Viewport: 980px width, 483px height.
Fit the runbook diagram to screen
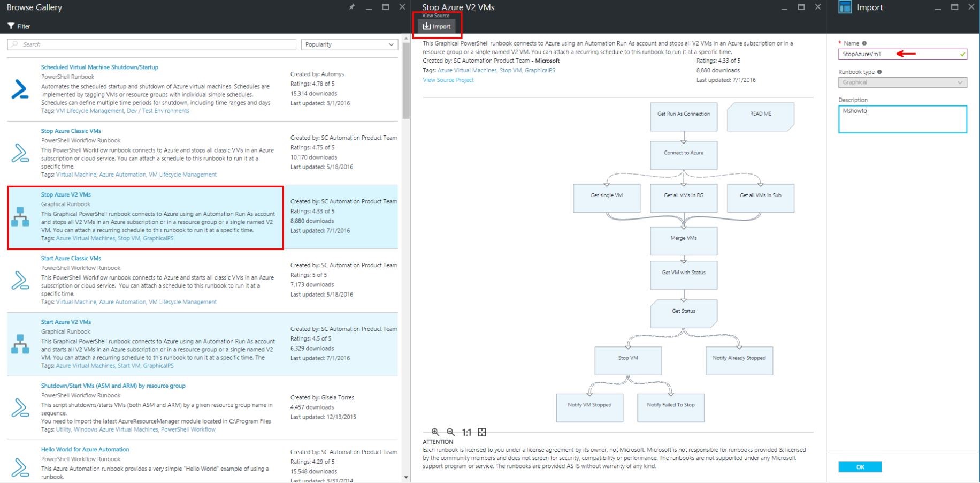pyautogui.click(x=482, y=432)
